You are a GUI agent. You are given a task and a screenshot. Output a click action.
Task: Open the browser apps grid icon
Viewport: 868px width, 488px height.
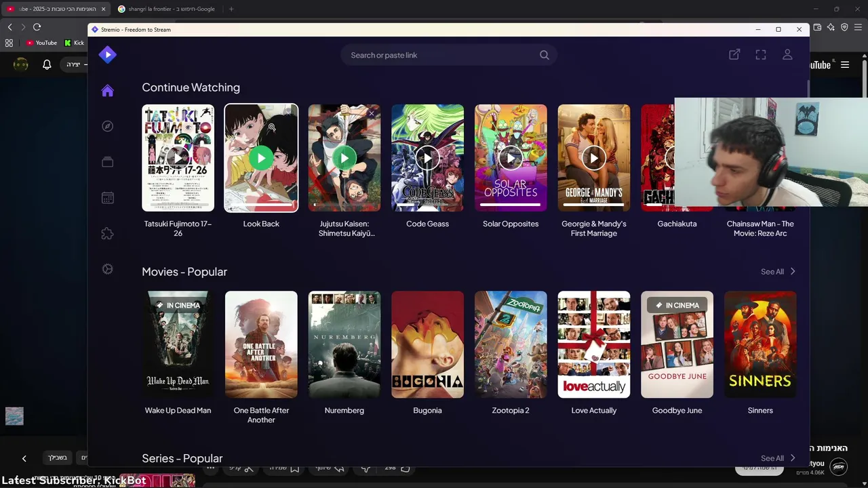pos(9,43)
